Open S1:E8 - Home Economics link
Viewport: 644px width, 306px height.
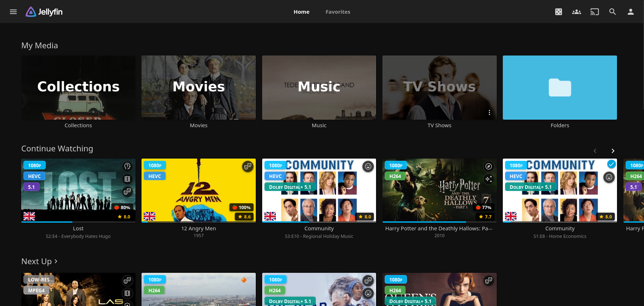tap(560, 236)
